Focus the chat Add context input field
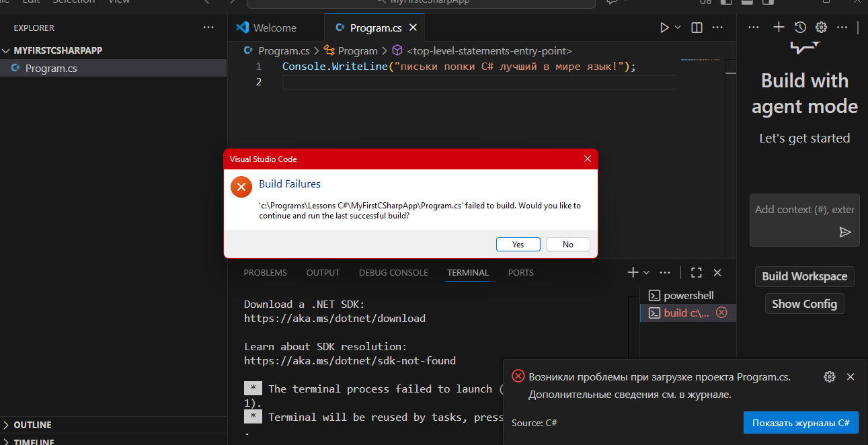The width and height of the screenshot is (868, 445). (x=805, y=210)
